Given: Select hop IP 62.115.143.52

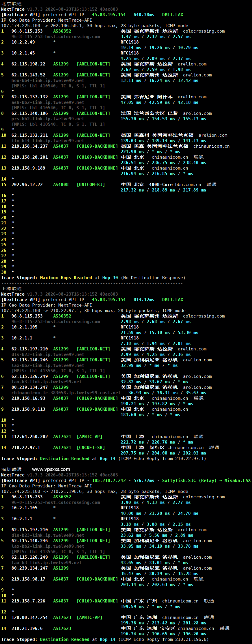Looking at the screenshot, I should pos(28,75).
